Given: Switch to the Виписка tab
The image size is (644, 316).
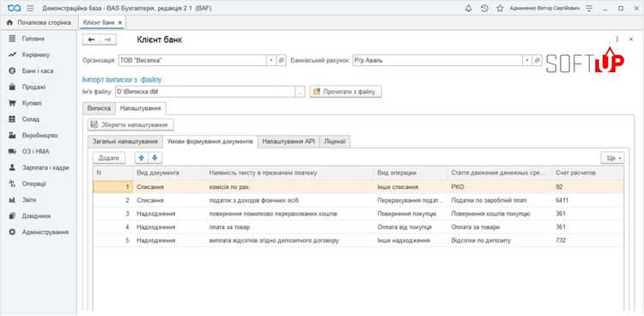Looking at the screenshot, I should tap(99, 108).
